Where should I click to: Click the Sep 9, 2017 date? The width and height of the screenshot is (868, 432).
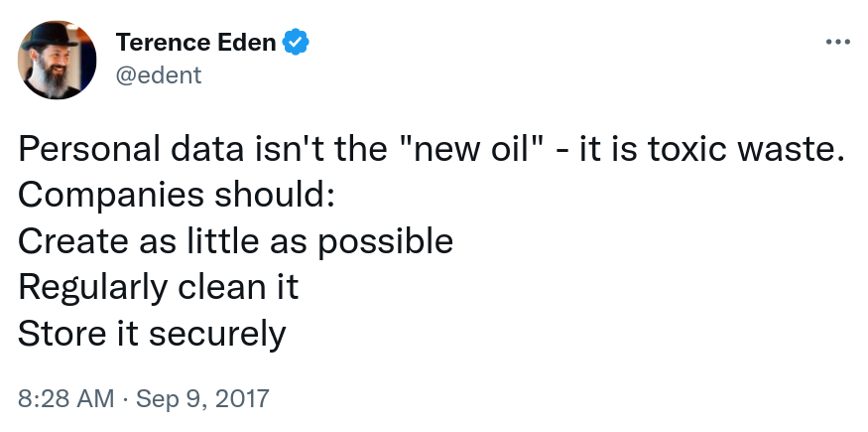tap(202, 399)
